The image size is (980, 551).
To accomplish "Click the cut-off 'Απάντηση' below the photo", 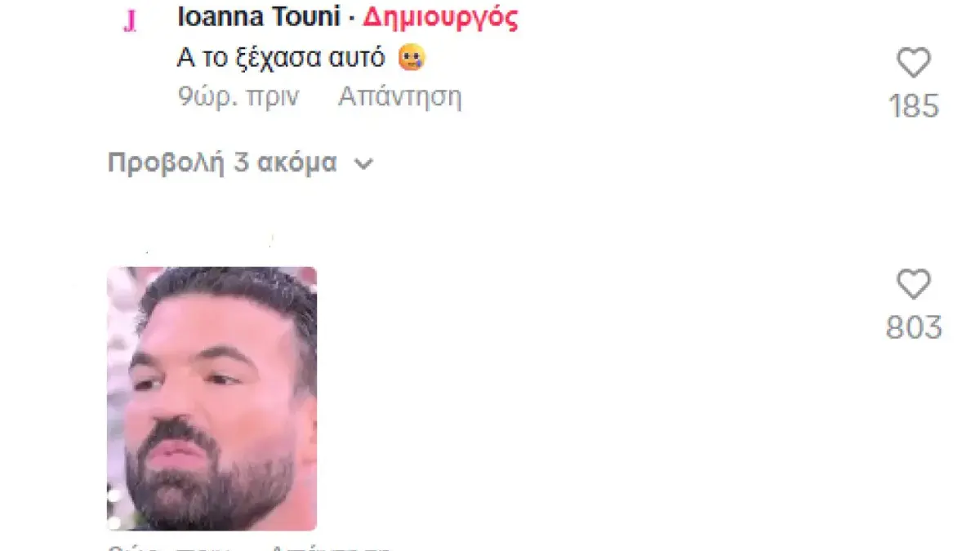I will (x=329, y=547).
